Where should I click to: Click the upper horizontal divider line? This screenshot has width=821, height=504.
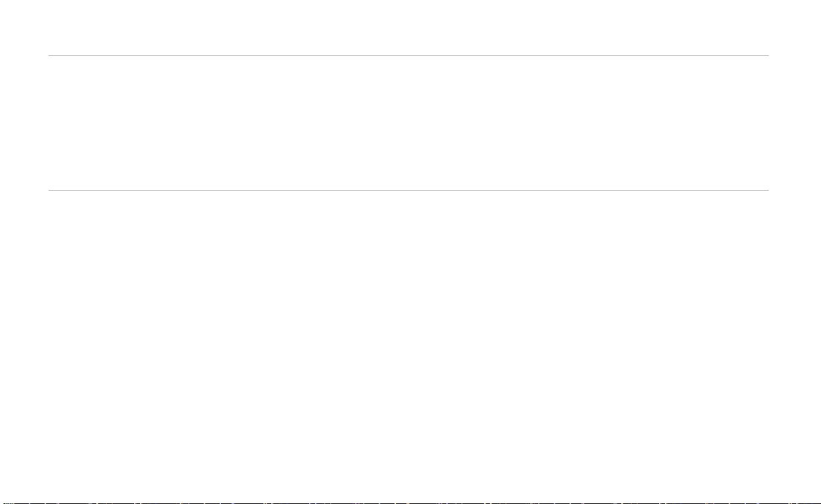point(409,55)
